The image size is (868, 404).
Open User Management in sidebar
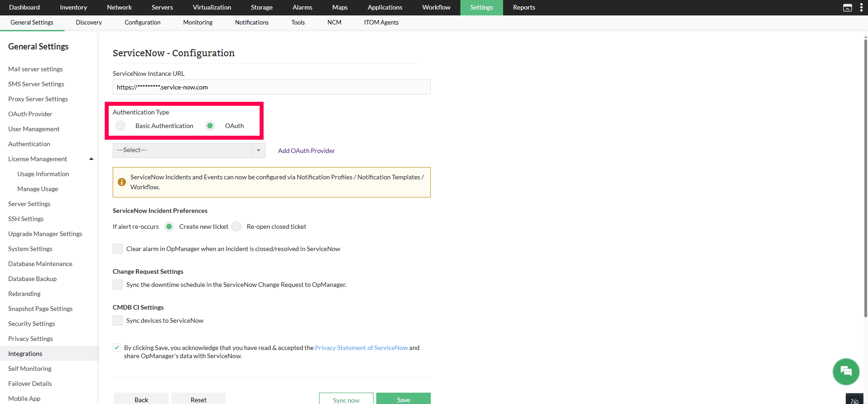click(x=34, y=129)
